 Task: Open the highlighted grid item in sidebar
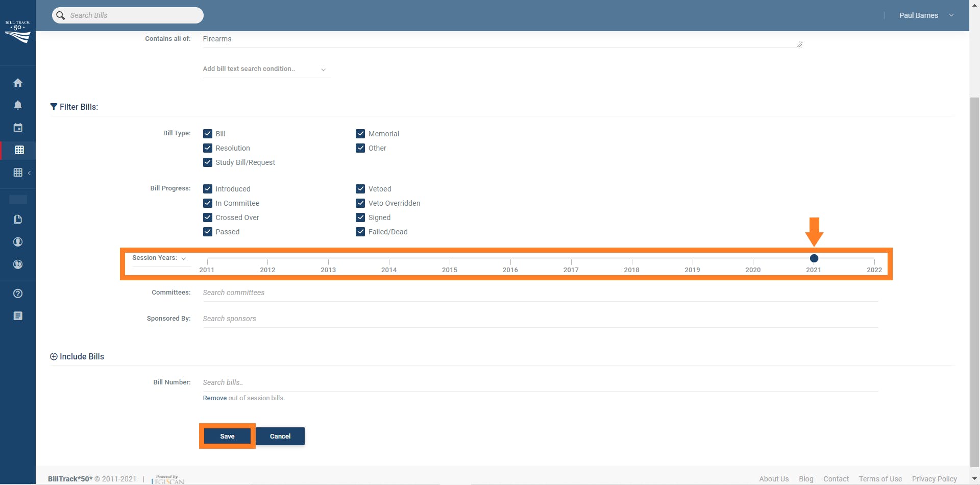click(19, 150)
